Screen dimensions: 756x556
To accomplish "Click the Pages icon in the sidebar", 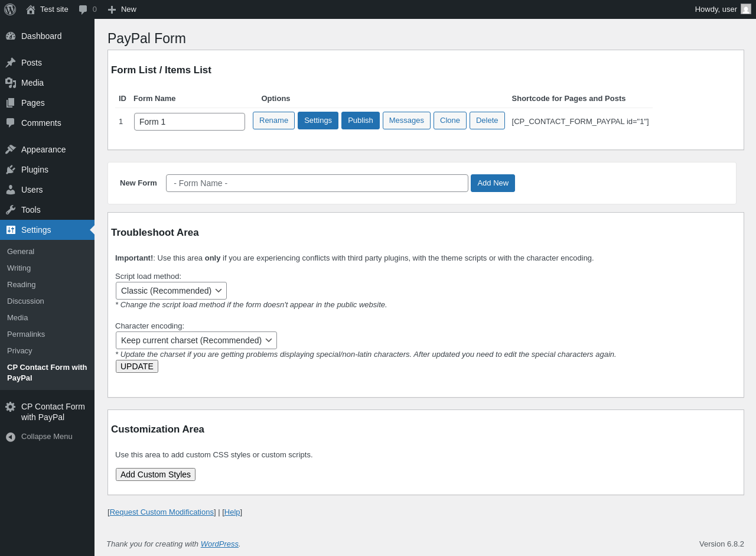I will click(x=11, y=103).
